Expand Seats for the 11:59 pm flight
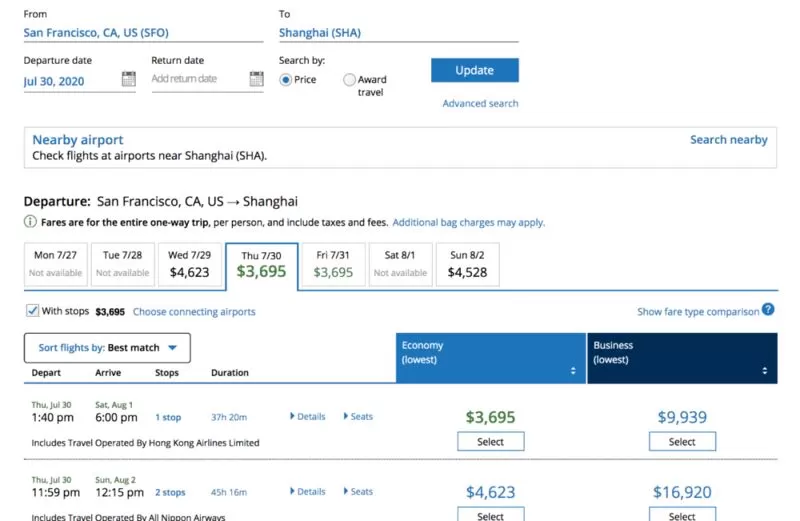 pos(358,491)
